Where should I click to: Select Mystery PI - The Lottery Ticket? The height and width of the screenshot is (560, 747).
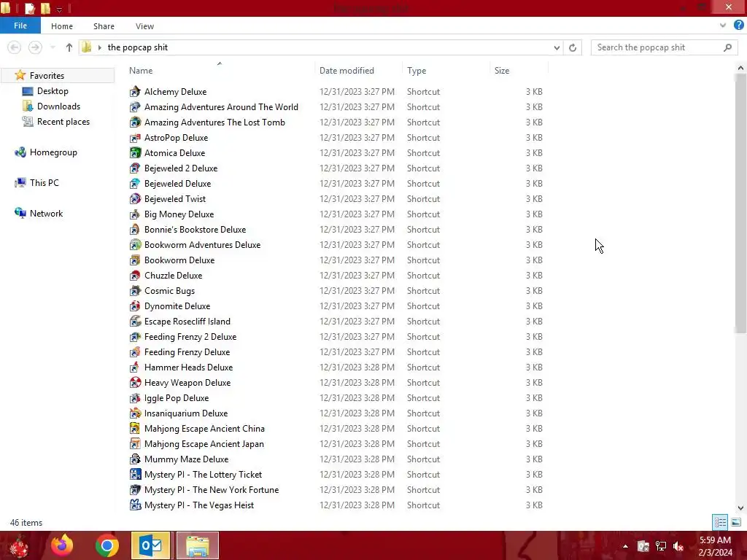pyautogui.click(x=204, y=475)
